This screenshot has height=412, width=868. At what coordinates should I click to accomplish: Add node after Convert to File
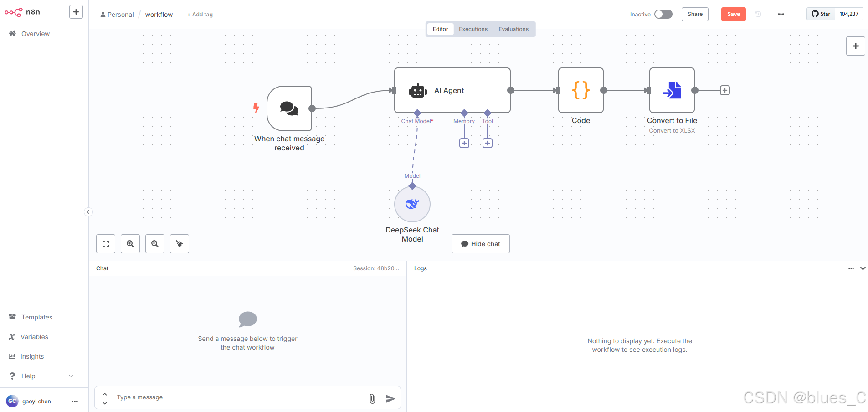click(x=725, y=90)
